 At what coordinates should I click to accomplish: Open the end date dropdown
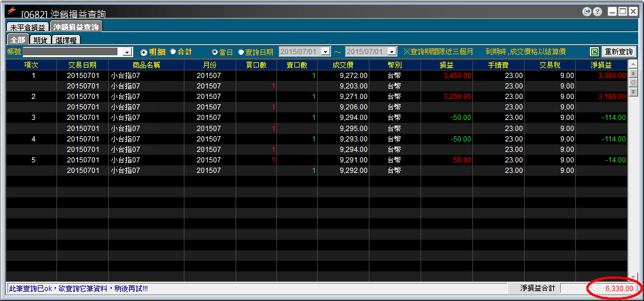point(392,52)
